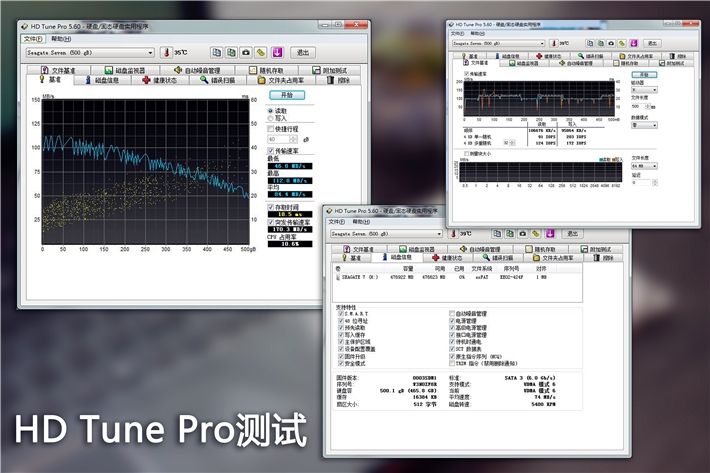Click the 退出 exit button in benchmark window
The image size is (710, 473).
click(x=302, y=53)
